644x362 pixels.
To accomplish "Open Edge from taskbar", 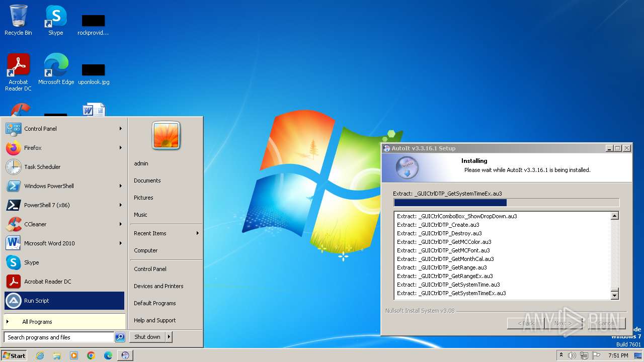I will 108,355.
